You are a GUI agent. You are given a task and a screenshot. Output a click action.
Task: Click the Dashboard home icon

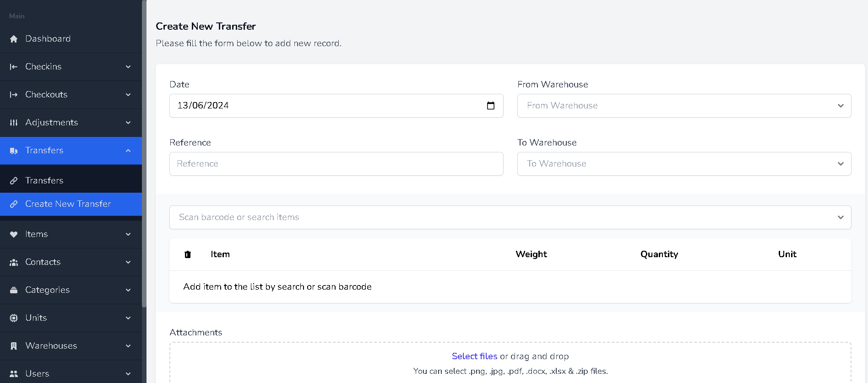click(x=14, y=39)
